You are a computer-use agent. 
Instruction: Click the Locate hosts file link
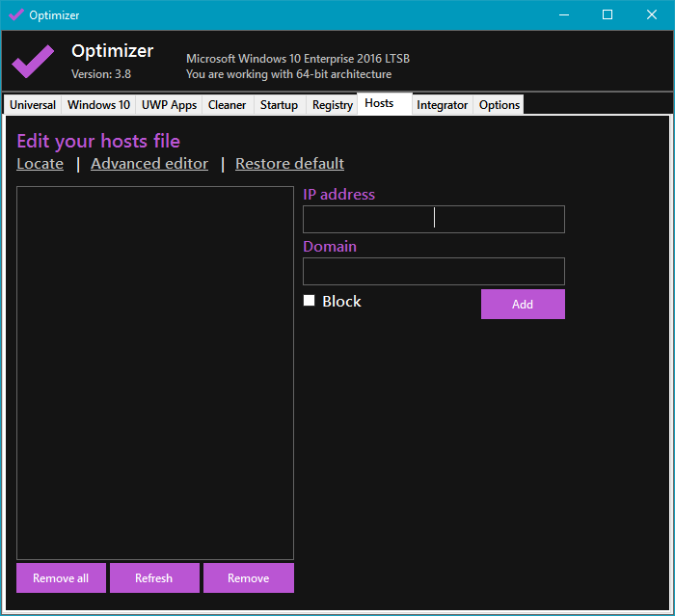click(x=40, y=164)
